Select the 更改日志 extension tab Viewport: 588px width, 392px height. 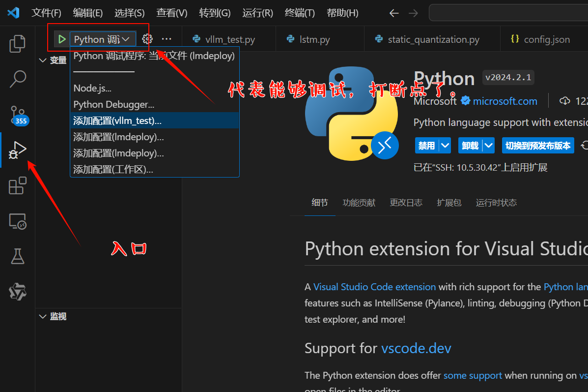406,203
